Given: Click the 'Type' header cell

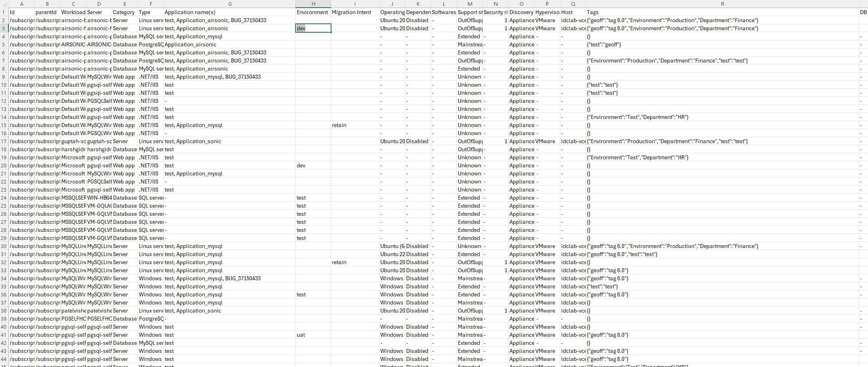Looking at the screenshot, I should (151, 12).
